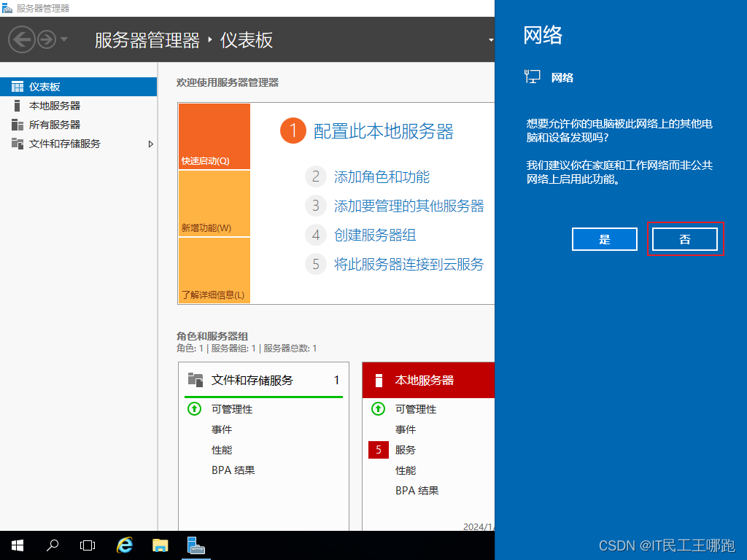The width and height of the screenshot is (747, 560).
Task: Expand 文件和存储服务 with its chevron
Action: [x=151, y=144]
